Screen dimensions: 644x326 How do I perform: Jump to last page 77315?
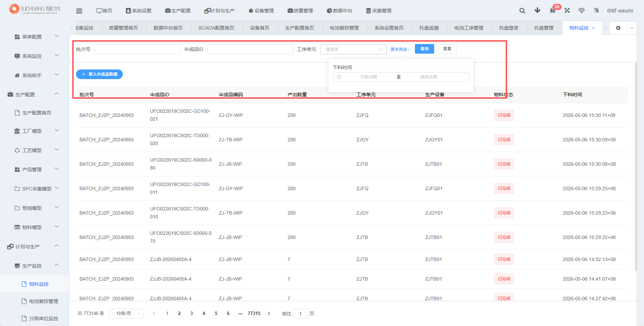(x=254, y=313)
